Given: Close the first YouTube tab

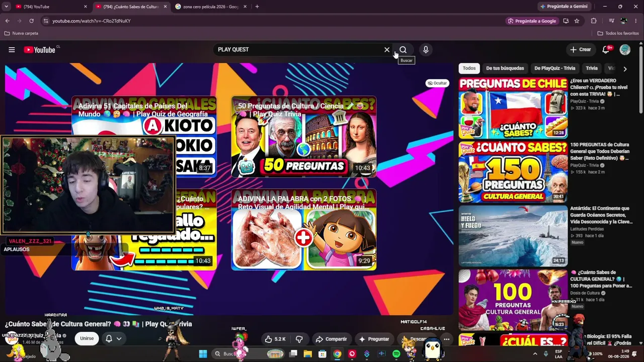Looking at the screenshot, I should 85,7.
